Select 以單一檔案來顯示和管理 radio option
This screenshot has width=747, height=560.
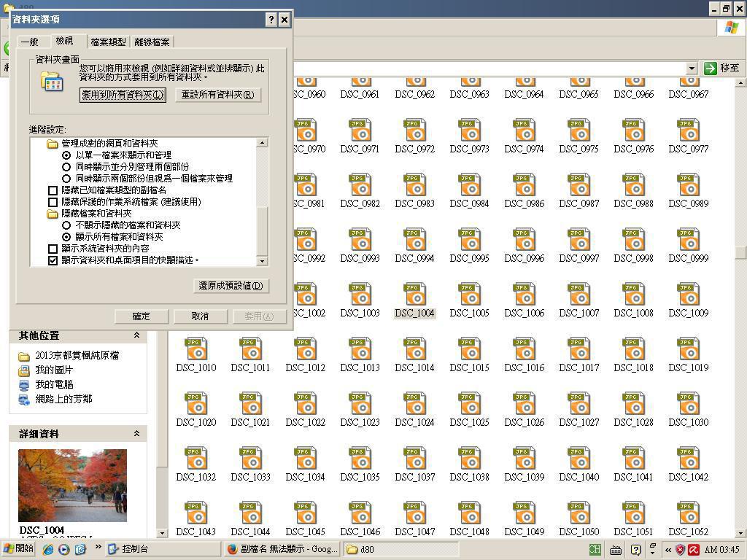pos(66,155)
